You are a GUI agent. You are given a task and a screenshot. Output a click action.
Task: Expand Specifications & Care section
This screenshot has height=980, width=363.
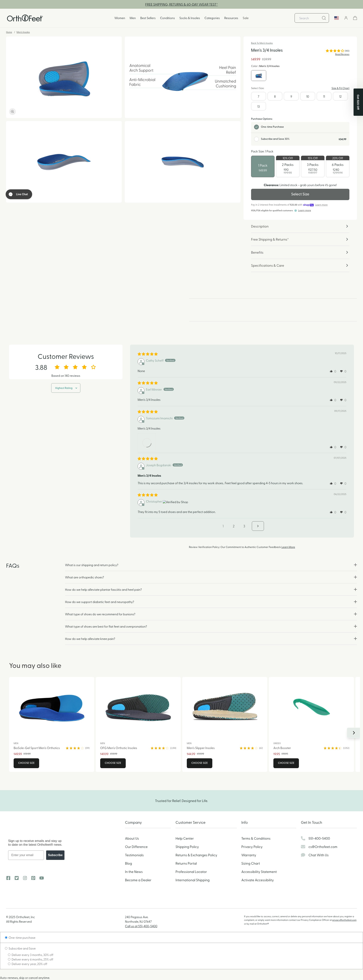point(300,266)
